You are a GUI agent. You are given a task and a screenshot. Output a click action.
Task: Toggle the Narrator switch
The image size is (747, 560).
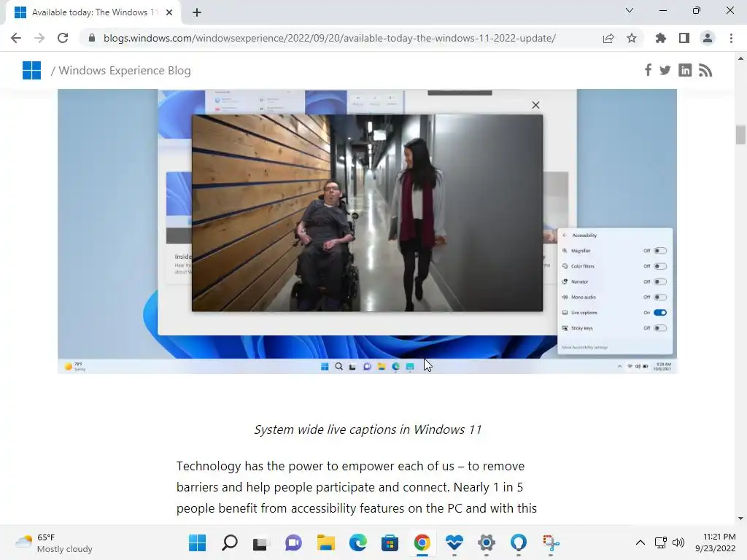pos(659,281)
